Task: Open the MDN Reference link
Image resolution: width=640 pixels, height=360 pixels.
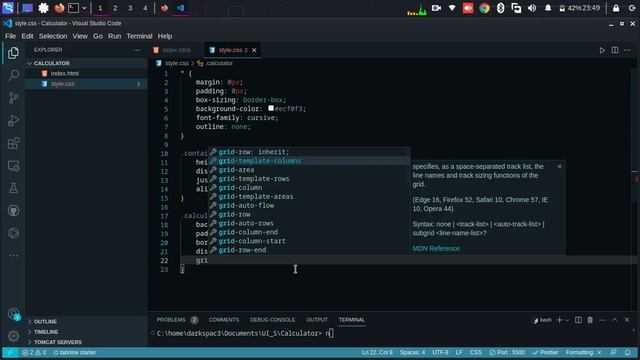Action: click(x=436, y=249)
